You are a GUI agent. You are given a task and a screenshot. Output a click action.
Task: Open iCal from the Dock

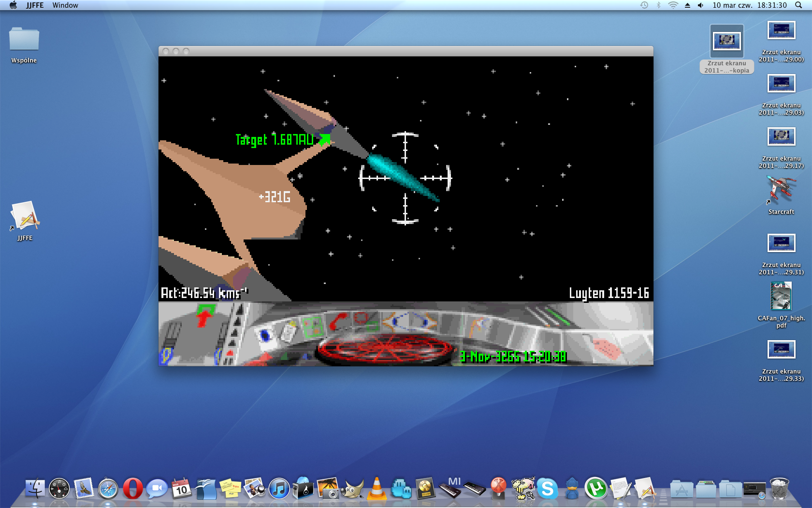coord(181,489)
